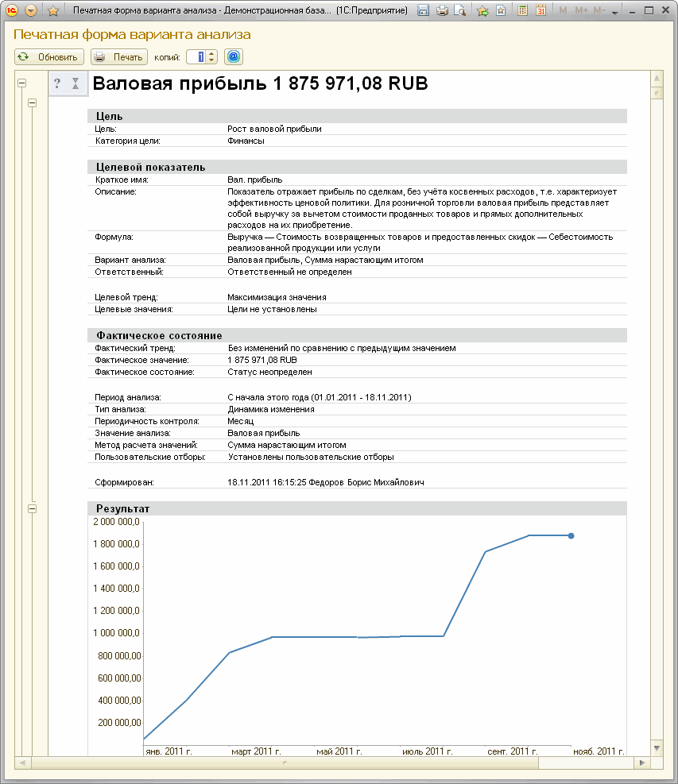Click the question mark help icon
The width and height of the screenshot is (678, 784).
coord(57,83)
